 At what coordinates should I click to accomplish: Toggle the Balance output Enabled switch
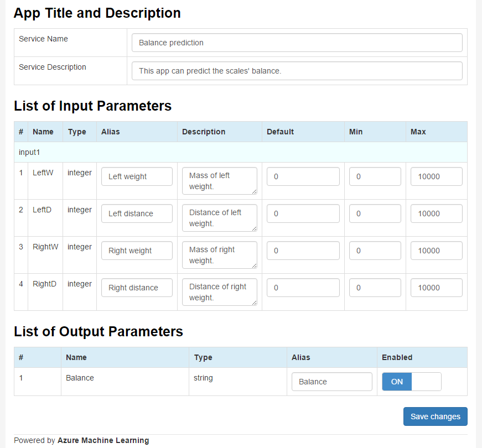412,382
